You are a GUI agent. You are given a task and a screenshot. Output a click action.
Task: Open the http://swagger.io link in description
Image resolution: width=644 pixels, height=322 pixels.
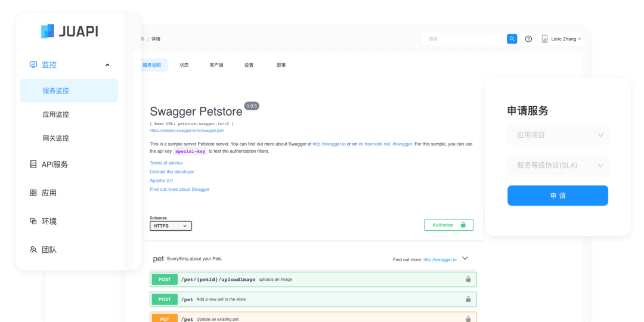[329, 144]
